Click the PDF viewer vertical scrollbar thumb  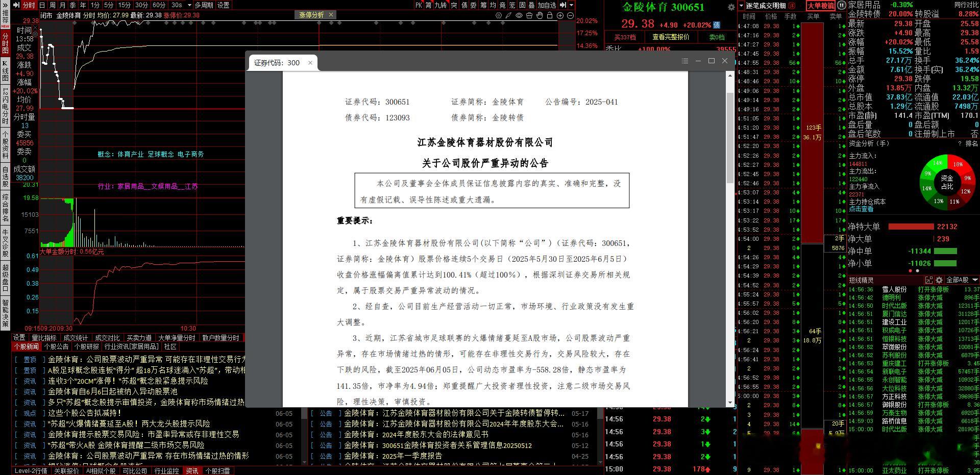[729, 138]
